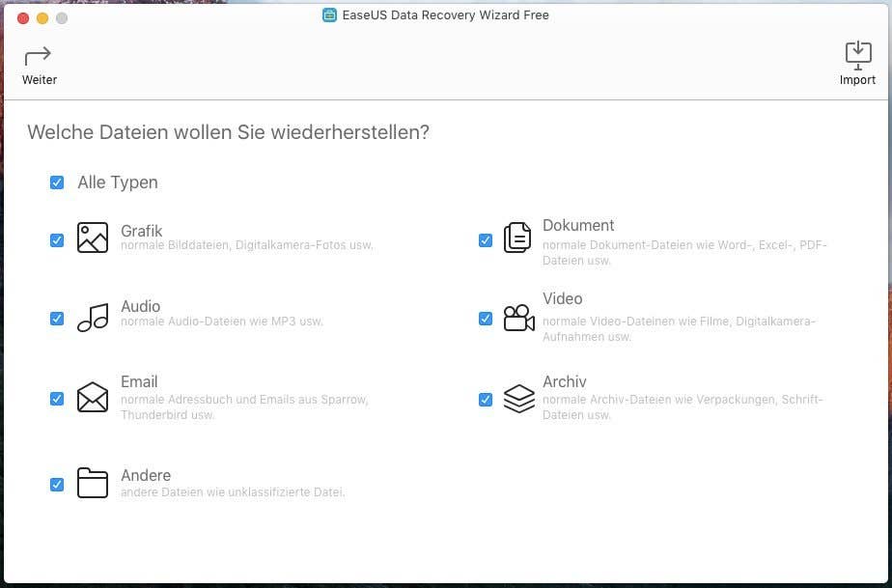
Task: Deselect the Video file type
Action: point(486,318)
